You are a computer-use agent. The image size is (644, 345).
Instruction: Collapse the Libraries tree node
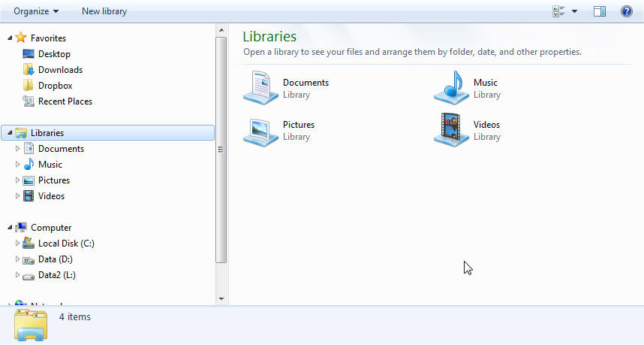click(x=10, y=133)
